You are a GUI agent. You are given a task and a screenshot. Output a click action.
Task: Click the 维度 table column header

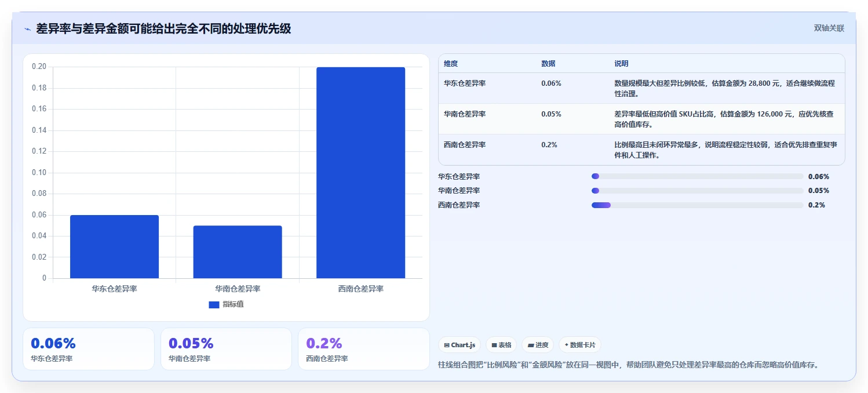[x=451, y=64]
